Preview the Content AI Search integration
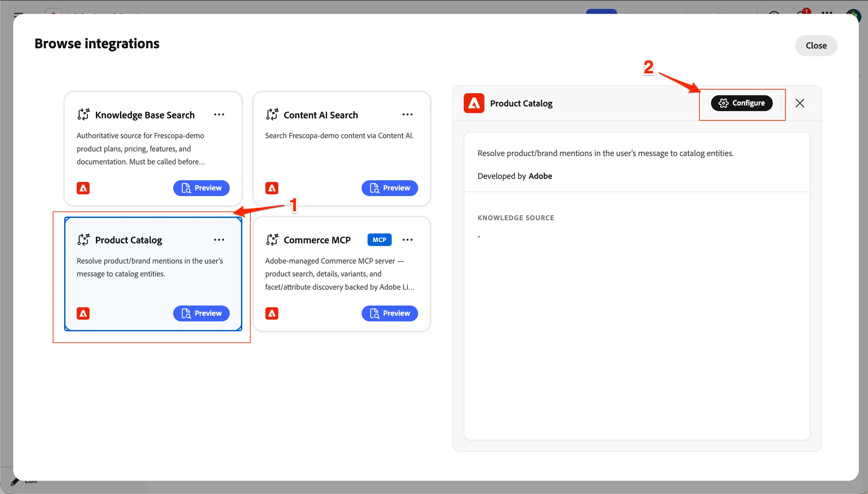This screenshot has height=494, width=868. 390,188
